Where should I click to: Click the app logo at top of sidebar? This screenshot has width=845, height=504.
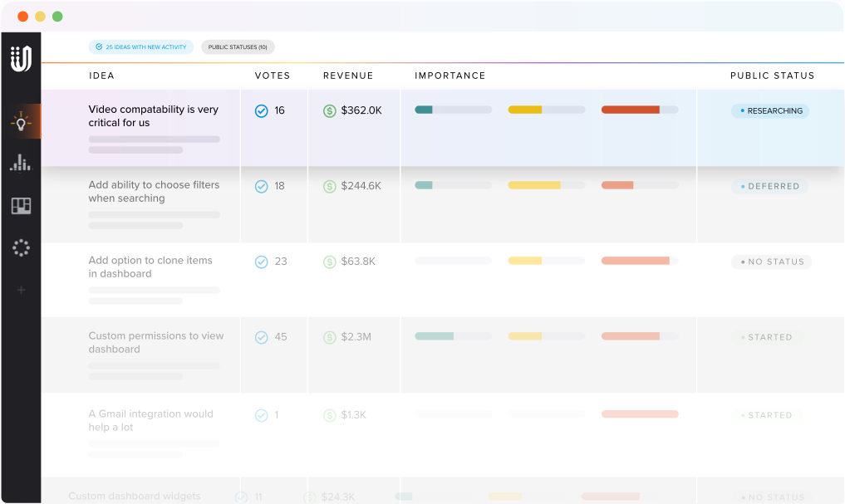[21, 58]
